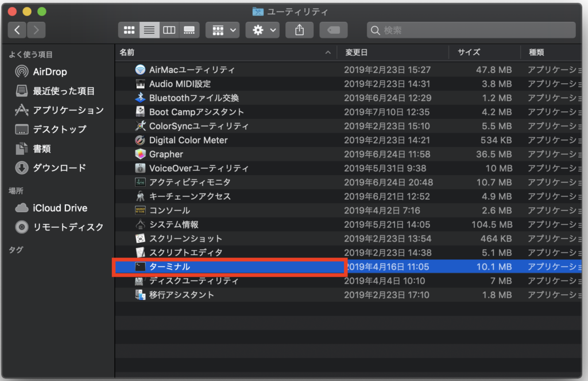Click the ユーティリティ folder icon in title bar
The height and width of the screenshot is (381, 588).
(258, 11)
